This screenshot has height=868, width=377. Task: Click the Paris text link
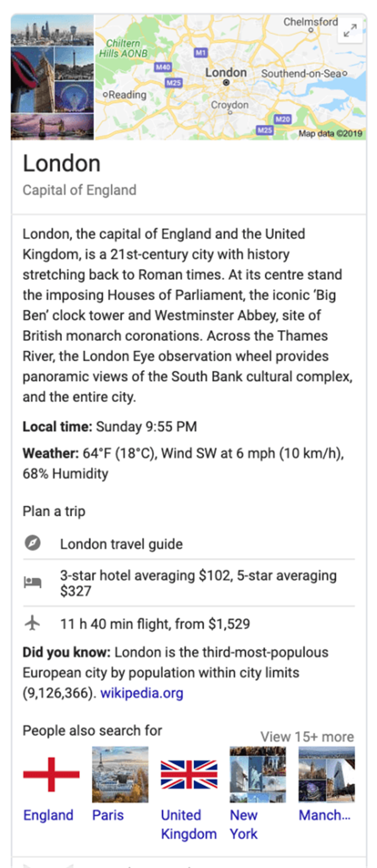108,815
